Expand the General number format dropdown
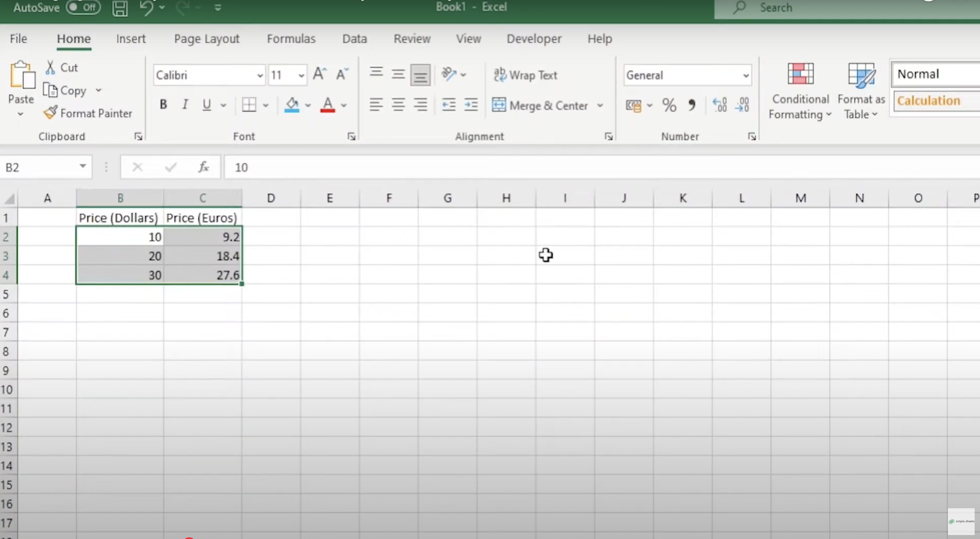 (746, 75)
